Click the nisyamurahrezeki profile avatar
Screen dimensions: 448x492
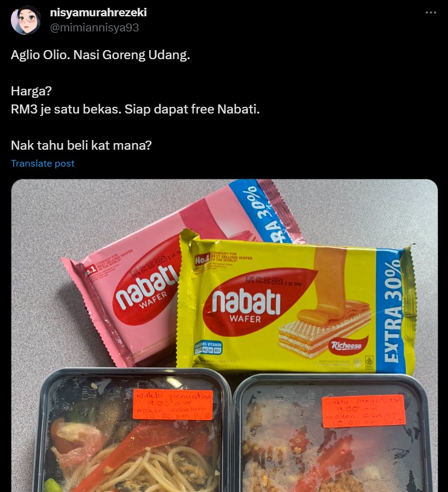(x=26, y=20)
